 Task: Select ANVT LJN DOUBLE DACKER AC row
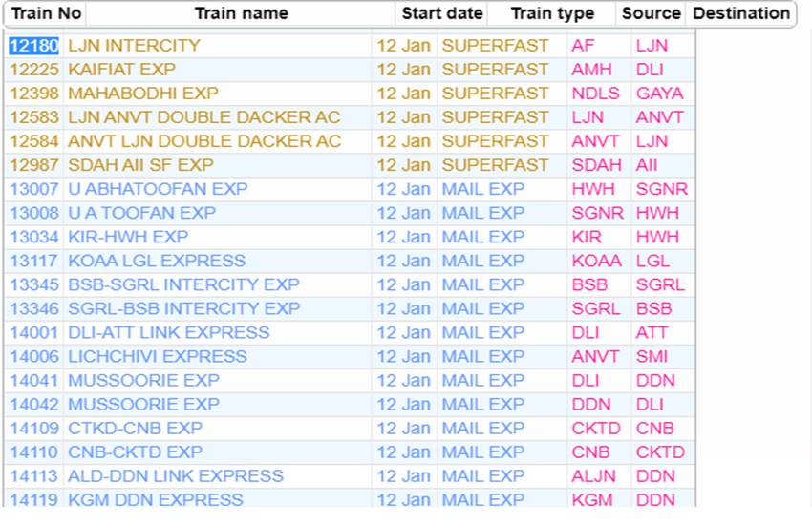click(203, 141)
